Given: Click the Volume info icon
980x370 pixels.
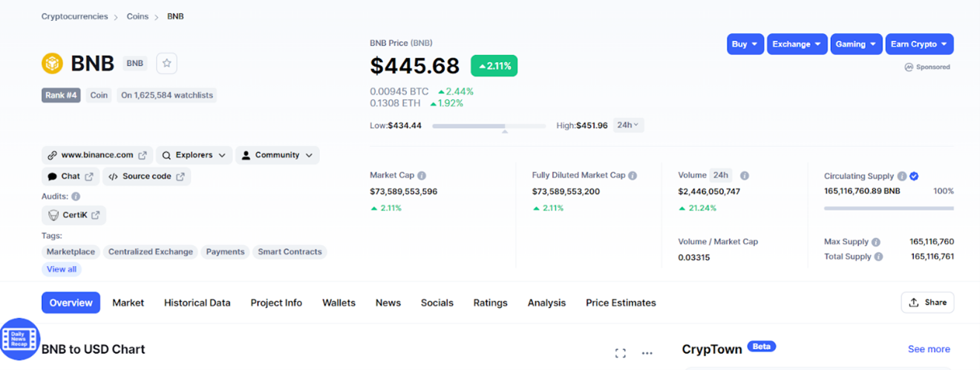Looking at the screenshot, I should click(745, 176).
